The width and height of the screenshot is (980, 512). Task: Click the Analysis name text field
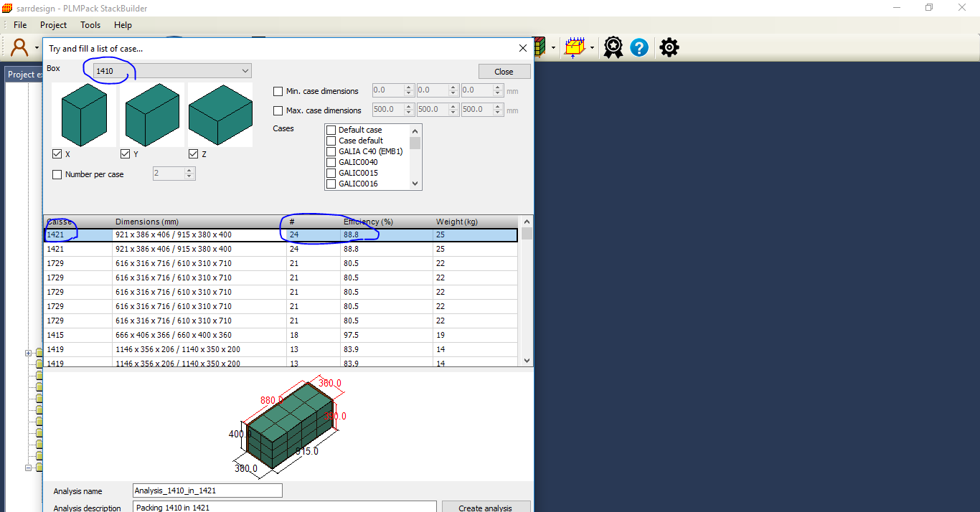click(207, 490)
